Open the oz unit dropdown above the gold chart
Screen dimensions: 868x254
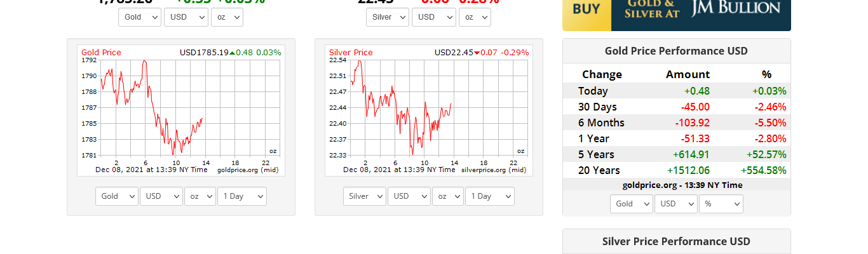[227, 17]
